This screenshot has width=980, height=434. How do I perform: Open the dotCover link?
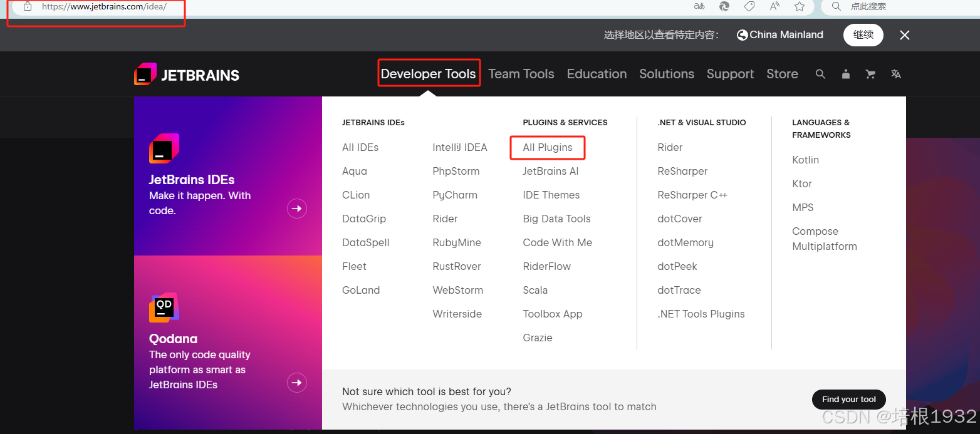click(x=680, y=219)
